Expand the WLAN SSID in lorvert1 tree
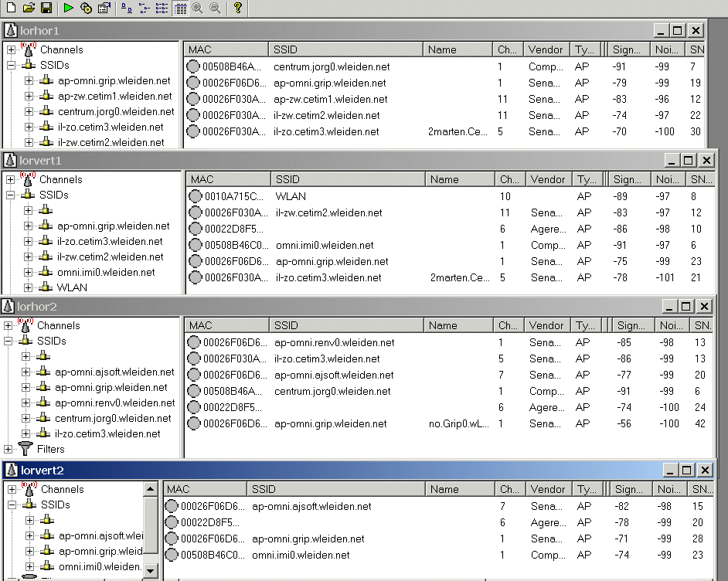The height and width of the screenshot is (581, 728). (29, 287)
